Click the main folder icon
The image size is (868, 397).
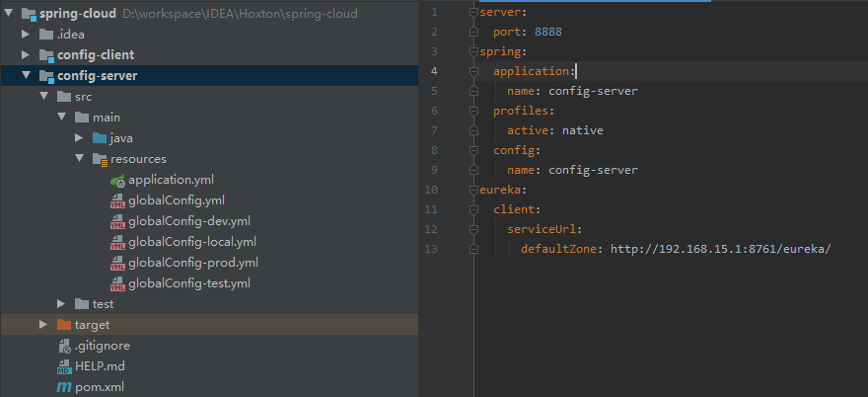[x=82, y=117]
